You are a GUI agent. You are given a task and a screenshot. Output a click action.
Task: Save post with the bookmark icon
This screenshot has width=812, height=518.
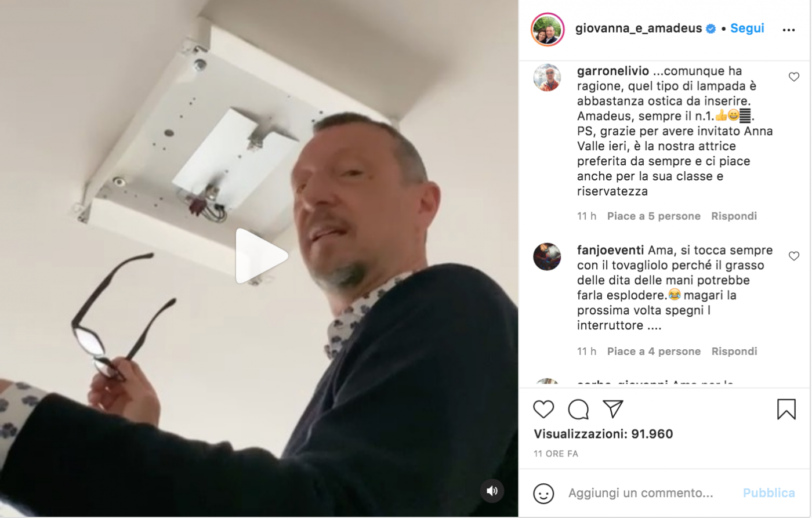tap(786, 410)
